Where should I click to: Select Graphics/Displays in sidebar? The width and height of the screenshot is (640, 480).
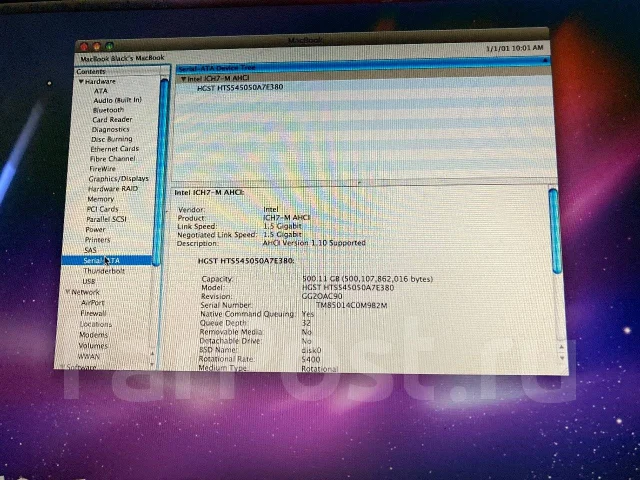(x=118, y=179)
